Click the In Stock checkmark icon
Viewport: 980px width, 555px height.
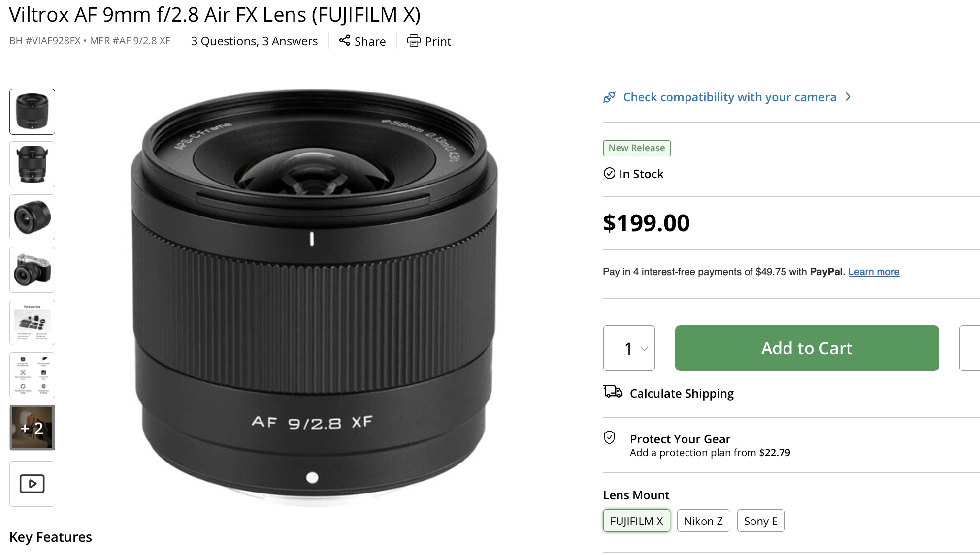point(609,174)
